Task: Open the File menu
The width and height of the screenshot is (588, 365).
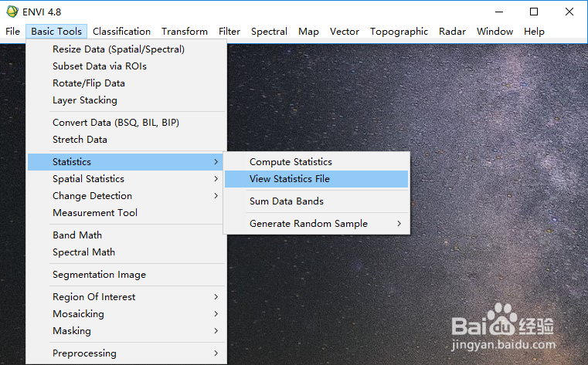Action: (x=12, y=32)
